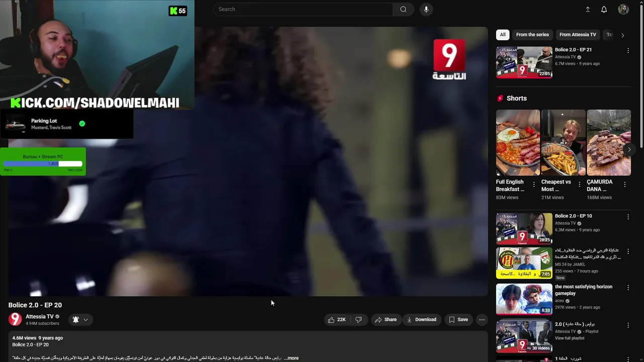This screenshot has height=362, width=644.
Task: Click aceu channel name
Action: (559, 301)
